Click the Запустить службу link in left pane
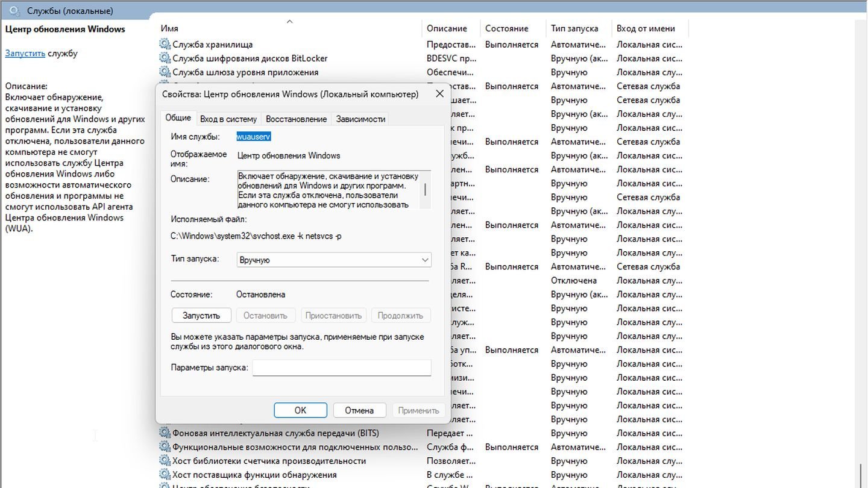Image resolution: width=868 pixels, height=488 pixels. [x=25, y=53]
